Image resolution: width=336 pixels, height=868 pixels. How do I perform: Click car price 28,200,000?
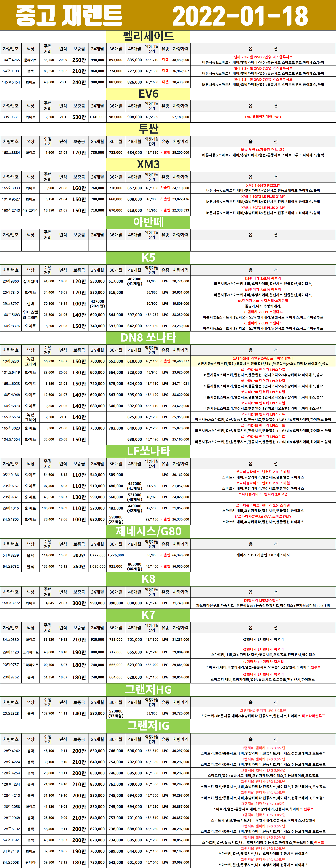180,152
